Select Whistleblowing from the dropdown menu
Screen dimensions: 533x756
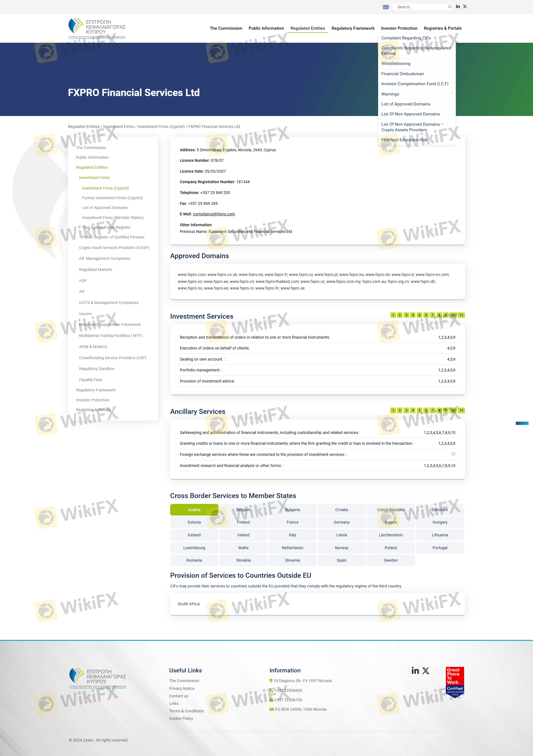coord(396,64)
